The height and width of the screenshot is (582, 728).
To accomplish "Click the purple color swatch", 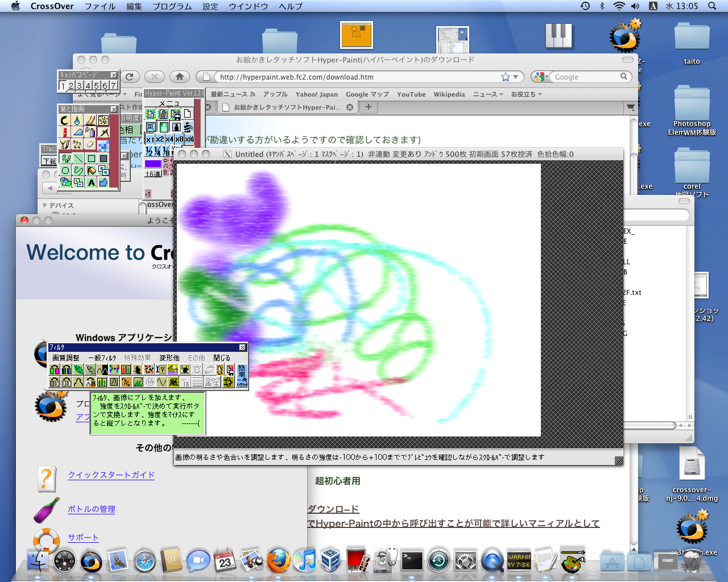I will pyautogui.click(x=152, y=163).
